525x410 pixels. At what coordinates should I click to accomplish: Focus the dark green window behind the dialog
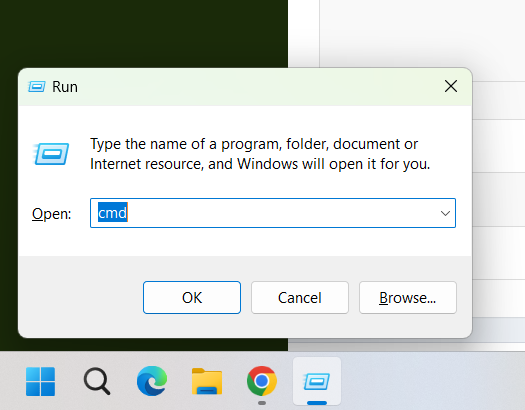(144, 33)
